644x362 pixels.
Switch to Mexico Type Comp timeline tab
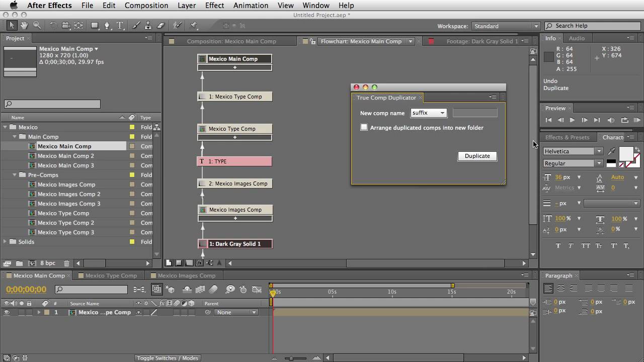tap(111, 276)
